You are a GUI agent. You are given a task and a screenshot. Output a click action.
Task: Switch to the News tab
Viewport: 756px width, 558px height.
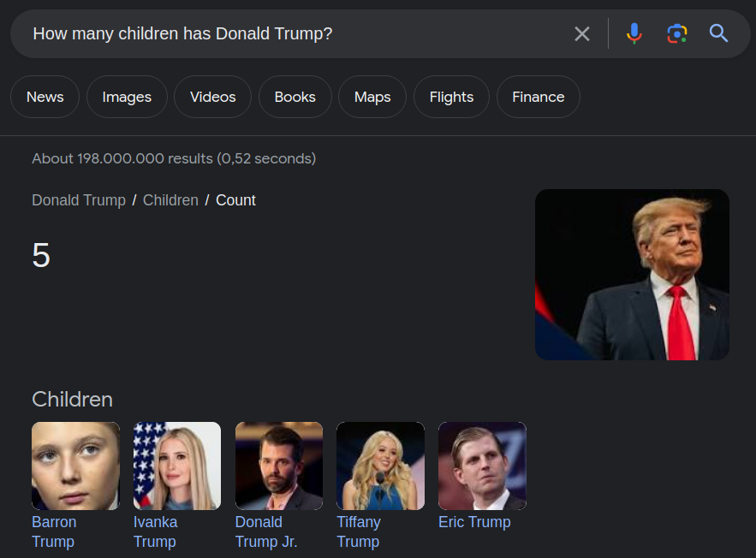pos(45,97)
